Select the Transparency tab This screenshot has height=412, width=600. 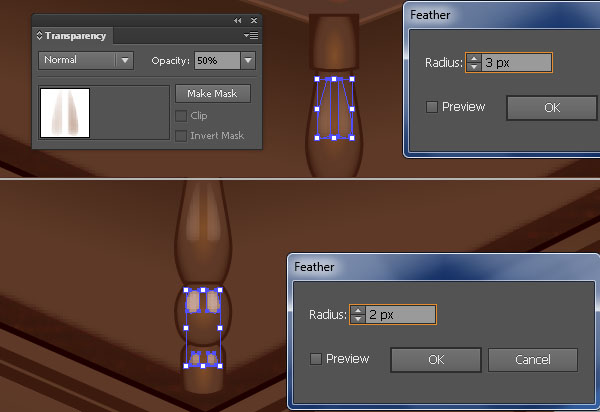[x=75, y=36]
